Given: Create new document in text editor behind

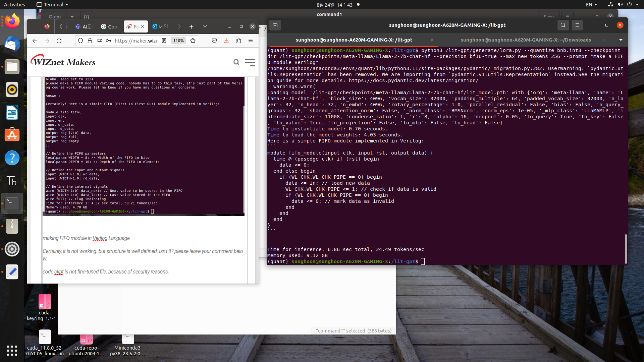Looking at the screenshot, I should [x=86, y=16].
